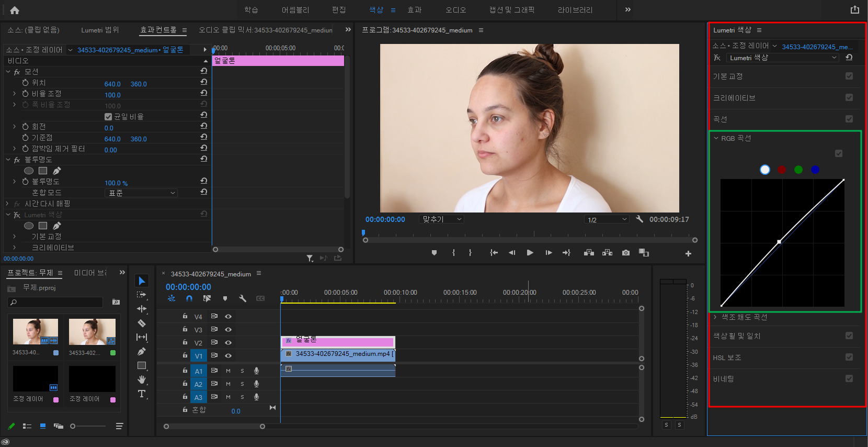Screen dimensions: 868x447
Task: Toggle the HSL Secondary checkbox
Action: 849,357
